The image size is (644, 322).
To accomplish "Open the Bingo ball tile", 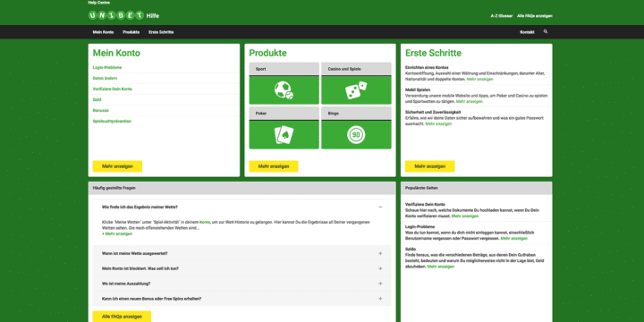I will point(356,135).
